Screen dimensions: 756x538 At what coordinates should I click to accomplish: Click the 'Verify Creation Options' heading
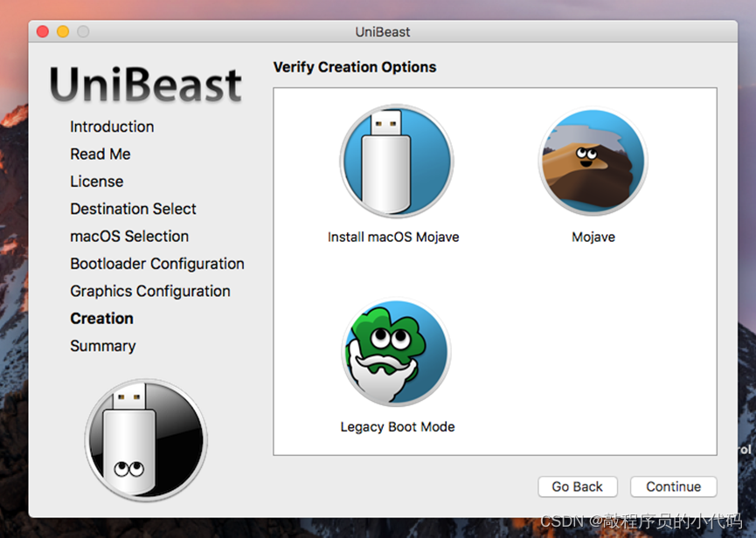click(x=354, y=67)
